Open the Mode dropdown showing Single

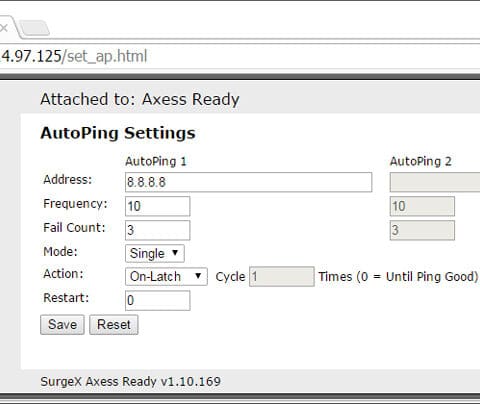pyautogui.click(x=155, y=253)
